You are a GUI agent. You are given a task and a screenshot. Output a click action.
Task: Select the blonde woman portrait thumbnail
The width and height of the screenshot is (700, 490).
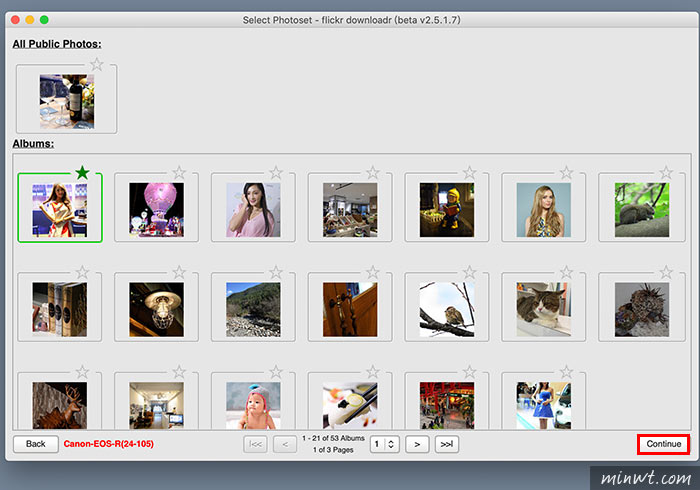[544, 210]
